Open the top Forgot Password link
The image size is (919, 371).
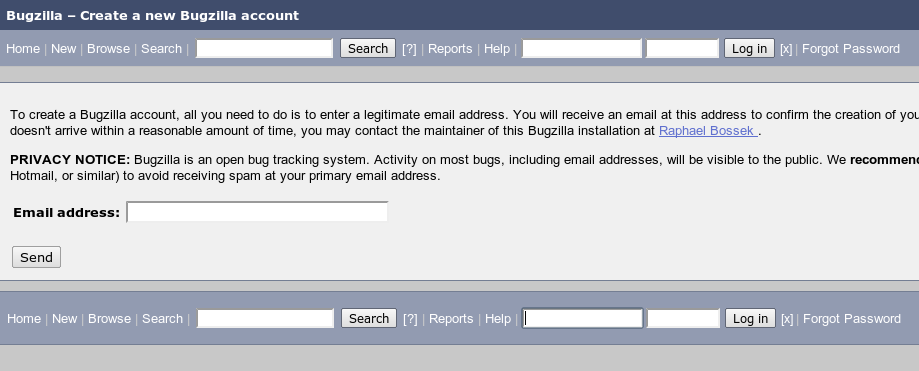(851, 49)
